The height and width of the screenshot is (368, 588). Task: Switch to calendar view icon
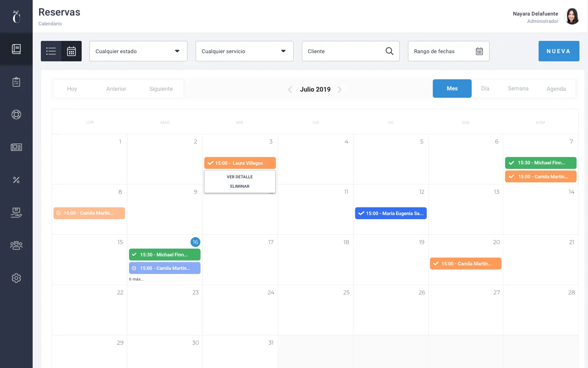71,51
